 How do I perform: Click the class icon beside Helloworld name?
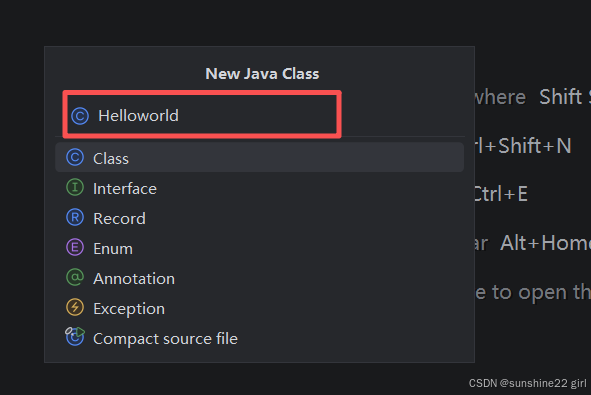pos(80,116)
